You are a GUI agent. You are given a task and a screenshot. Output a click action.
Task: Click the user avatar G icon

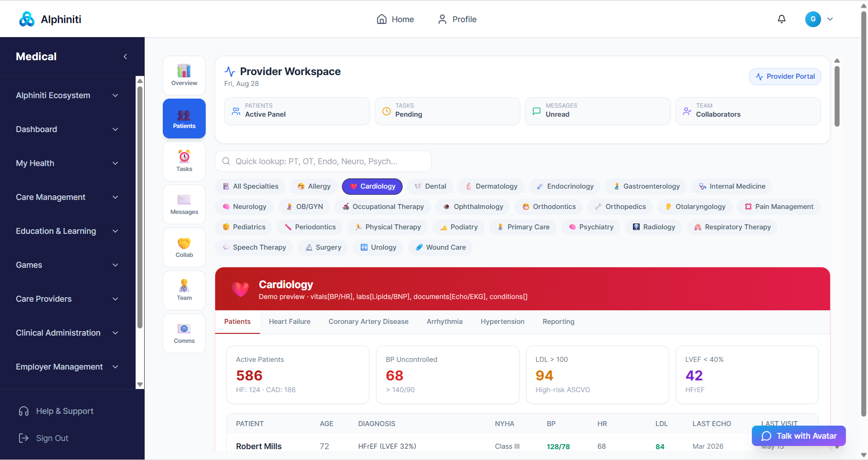(813, 19)
